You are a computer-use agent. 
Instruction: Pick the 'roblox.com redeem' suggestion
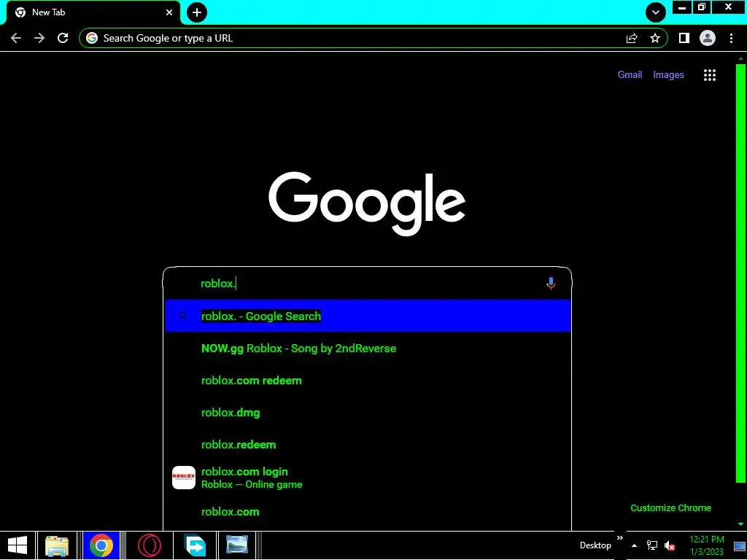tap(368, 381)
